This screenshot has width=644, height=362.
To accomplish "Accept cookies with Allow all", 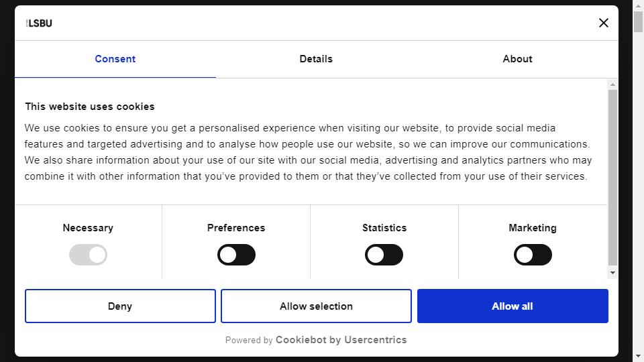I will click(513, 306).
